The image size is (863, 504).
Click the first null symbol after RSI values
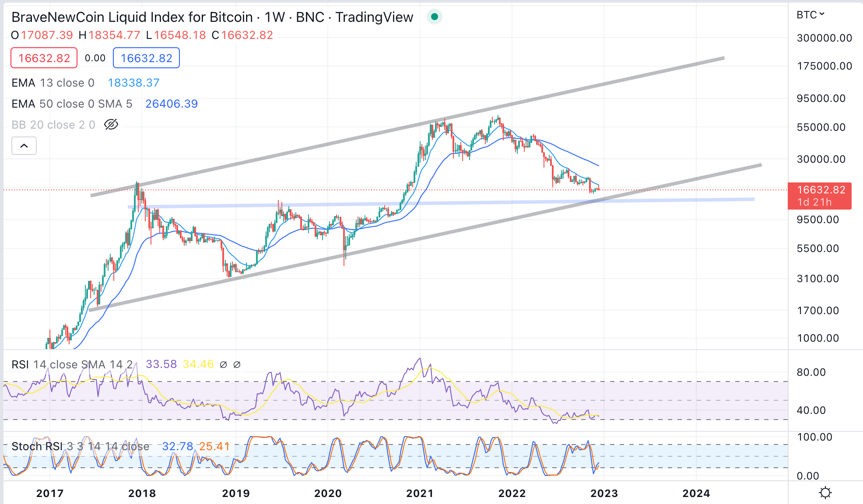coord(223,364)
